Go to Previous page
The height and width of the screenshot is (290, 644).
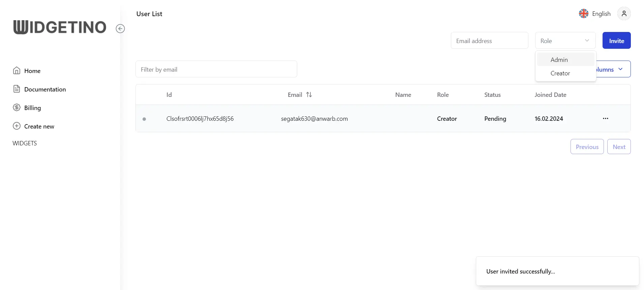[x=587, y=147]
